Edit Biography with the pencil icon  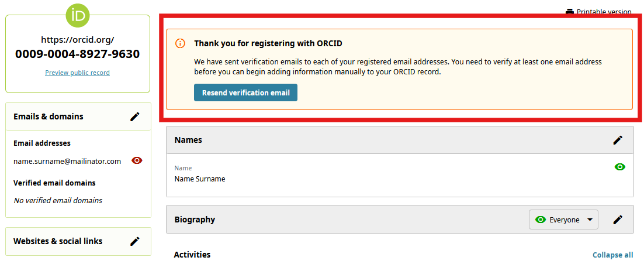(x=618, y=220)
